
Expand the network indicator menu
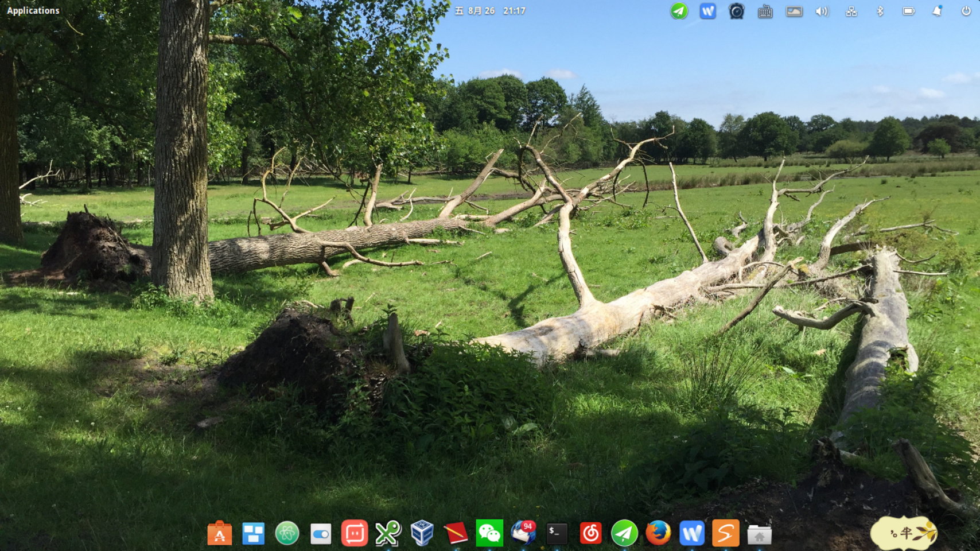point(851,10)
